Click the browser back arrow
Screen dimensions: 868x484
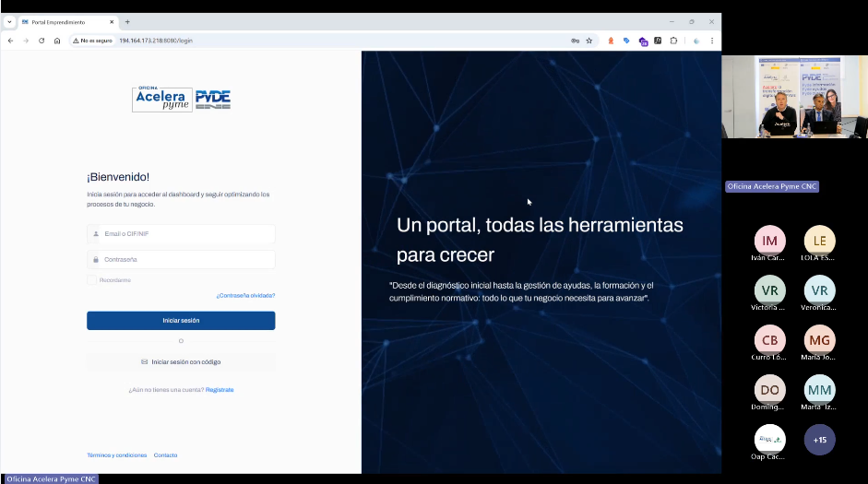[11, 41]
